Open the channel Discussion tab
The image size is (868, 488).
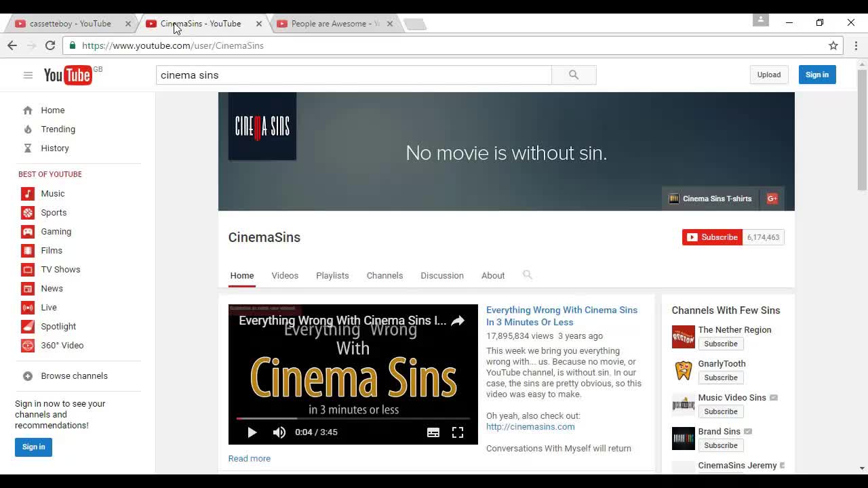[x=442, y=276]
